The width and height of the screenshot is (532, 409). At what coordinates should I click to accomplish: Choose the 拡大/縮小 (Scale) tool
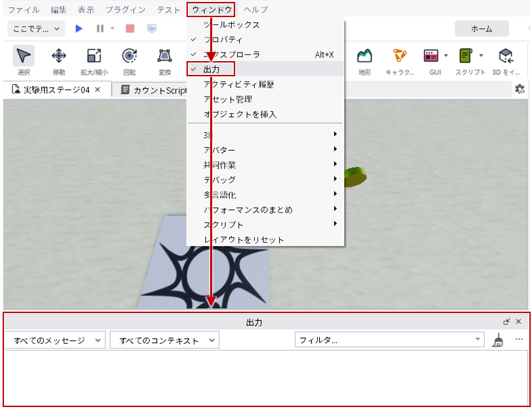[94, 60]
